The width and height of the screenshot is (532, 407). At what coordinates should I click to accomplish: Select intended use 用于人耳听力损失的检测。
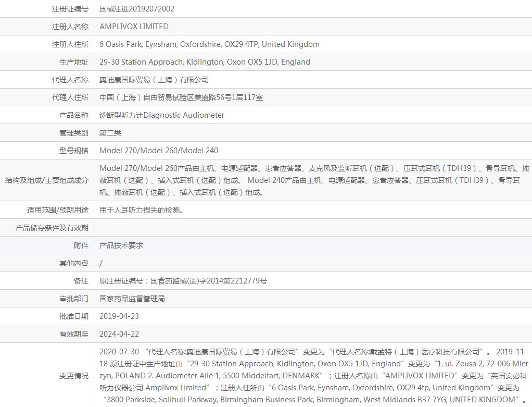(142, 210)
